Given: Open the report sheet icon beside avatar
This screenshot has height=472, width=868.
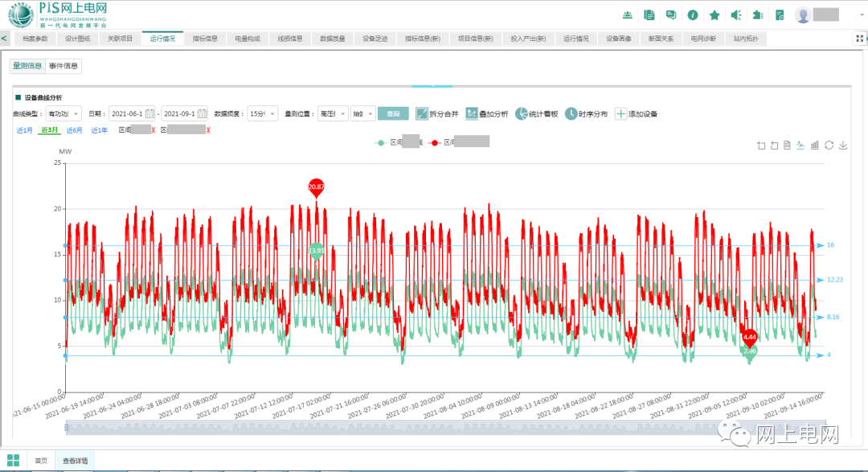Looking at the screenshot, I should pyautogui.click(x=780, y=15).
